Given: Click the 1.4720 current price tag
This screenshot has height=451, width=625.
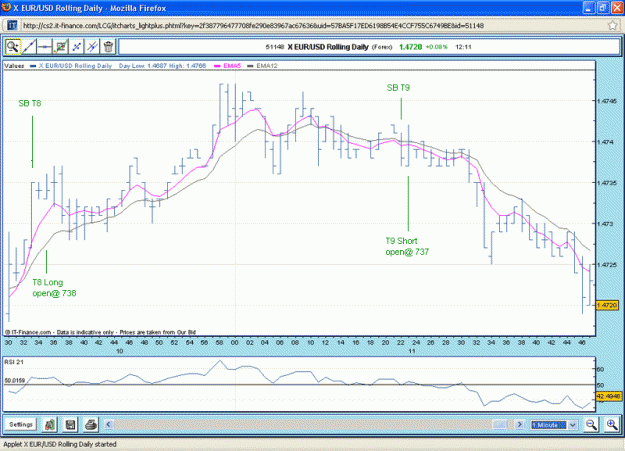Looking at the screenshot, I should click(x=607, y=305).
